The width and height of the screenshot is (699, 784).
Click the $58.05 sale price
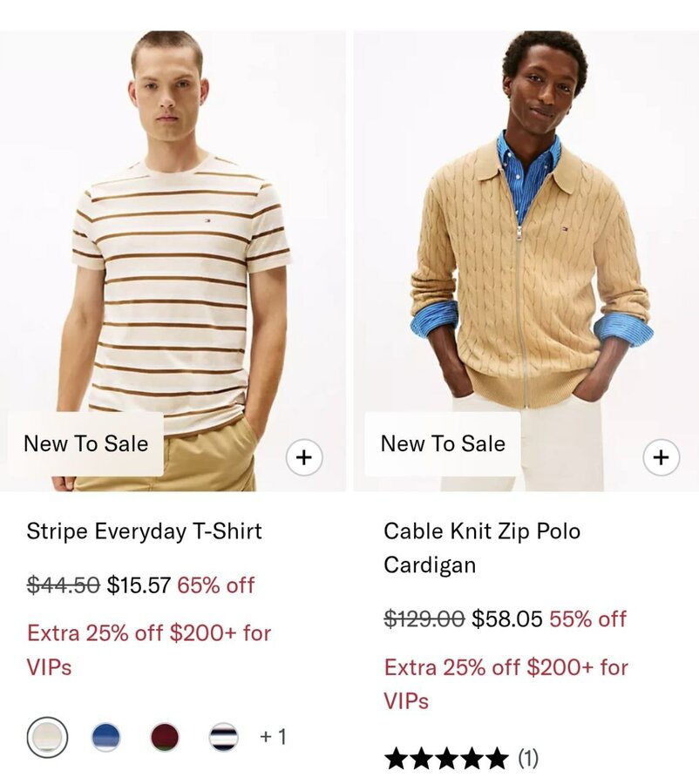[x=506, y=619]
